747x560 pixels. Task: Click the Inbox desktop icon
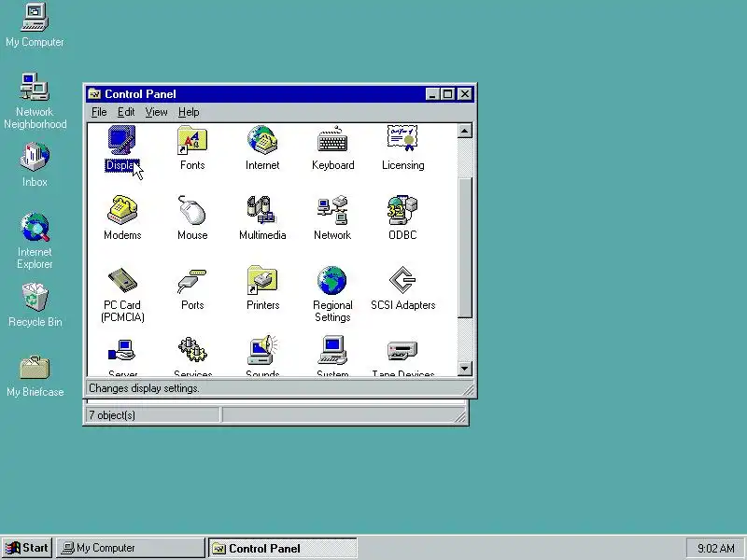click(35, 164)
